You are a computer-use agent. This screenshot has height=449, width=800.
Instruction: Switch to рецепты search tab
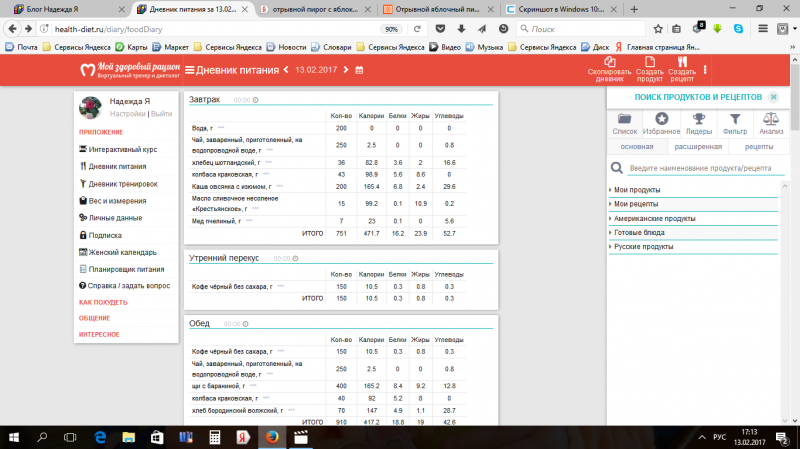[x=758, y=146]
